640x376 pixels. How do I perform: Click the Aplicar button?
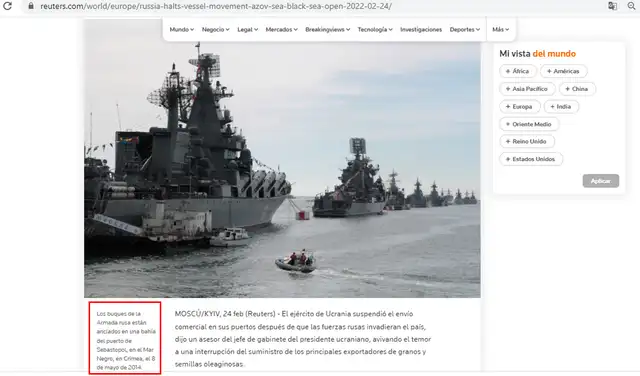click(600, 181)
